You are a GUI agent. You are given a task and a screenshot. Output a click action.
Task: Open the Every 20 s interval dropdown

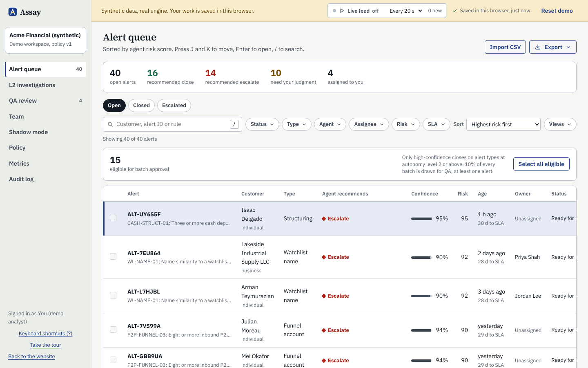coord(406,11)
